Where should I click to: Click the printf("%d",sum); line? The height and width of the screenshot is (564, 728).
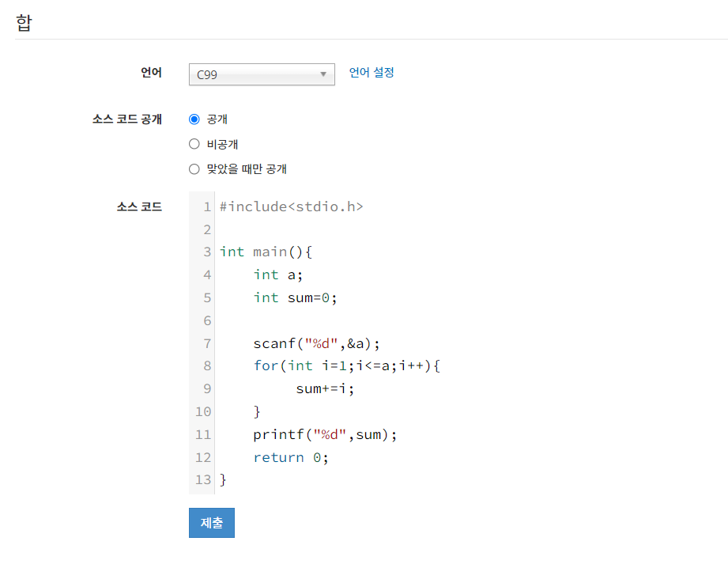coord(325,435)
